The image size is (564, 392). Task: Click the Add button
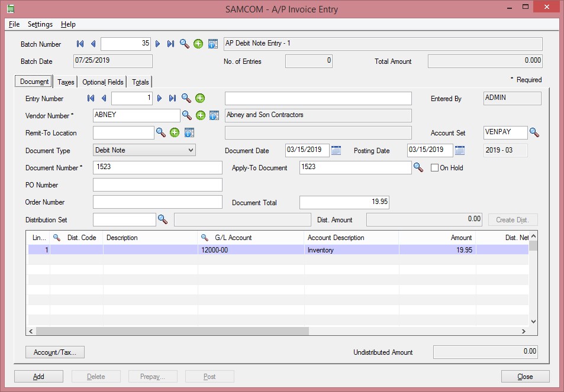(38, 377)
